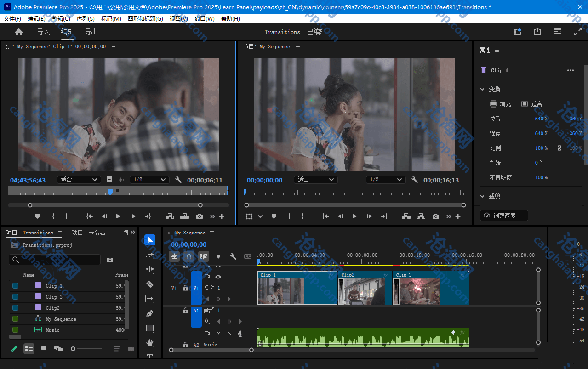Select the Pen tool in the toolbox
Image resolution: width=588 pixels, height=369 pixels.
point(149,313)
